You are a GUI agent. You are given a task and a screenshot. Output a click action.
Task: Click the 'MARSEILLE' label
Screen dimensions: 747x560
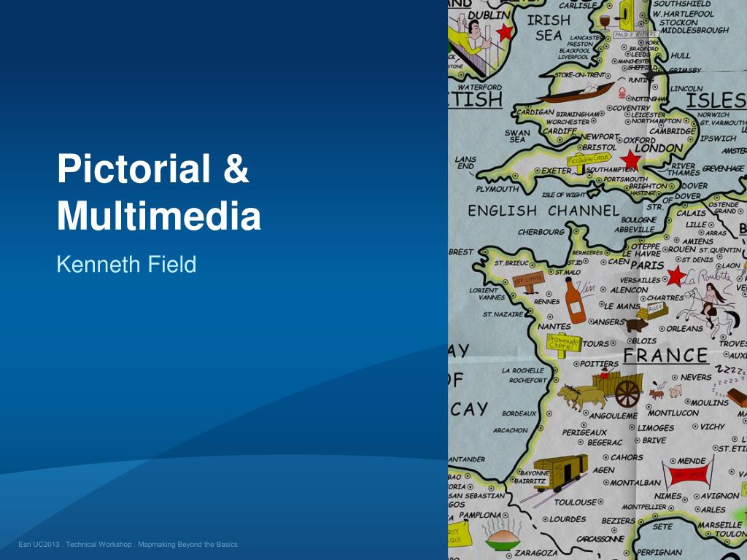[720, 525]
